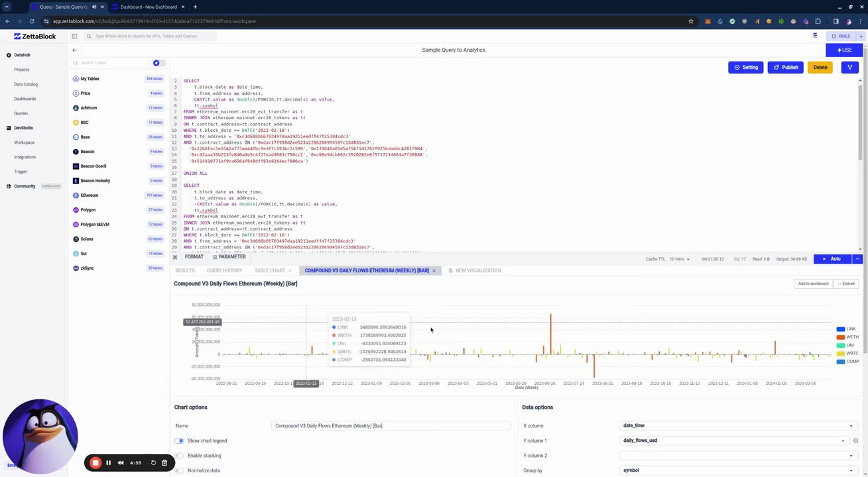Image resolution: width=868 pixels, height=477 pixels.
Task: Delete the recording with trash icon
Action: coord(164,463)
